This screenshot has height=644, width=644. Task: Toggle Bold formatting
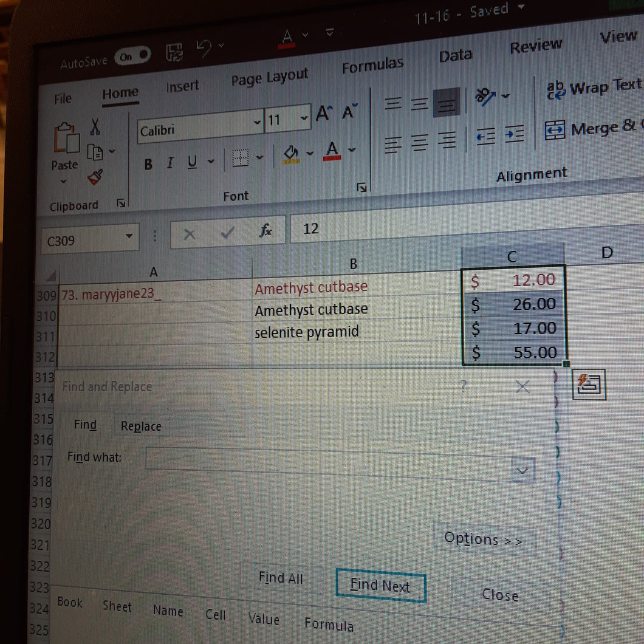click(149, 164)
